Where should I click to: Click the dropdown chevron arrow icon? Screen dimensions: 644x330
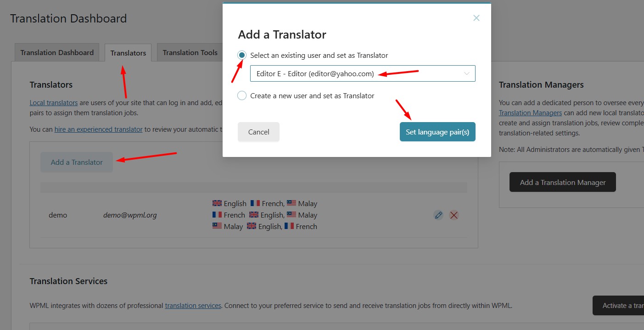click(467, 73)
